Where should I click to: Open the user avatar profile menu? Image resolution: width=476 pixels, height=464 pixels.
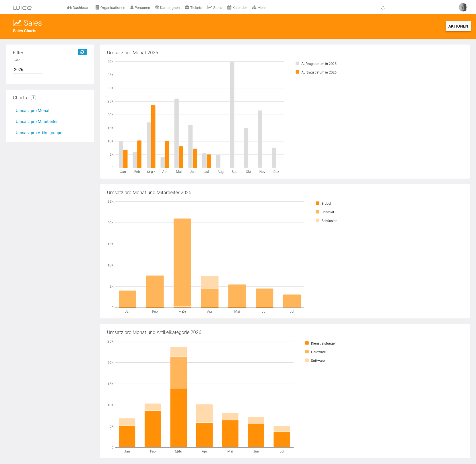click(463, 7)
